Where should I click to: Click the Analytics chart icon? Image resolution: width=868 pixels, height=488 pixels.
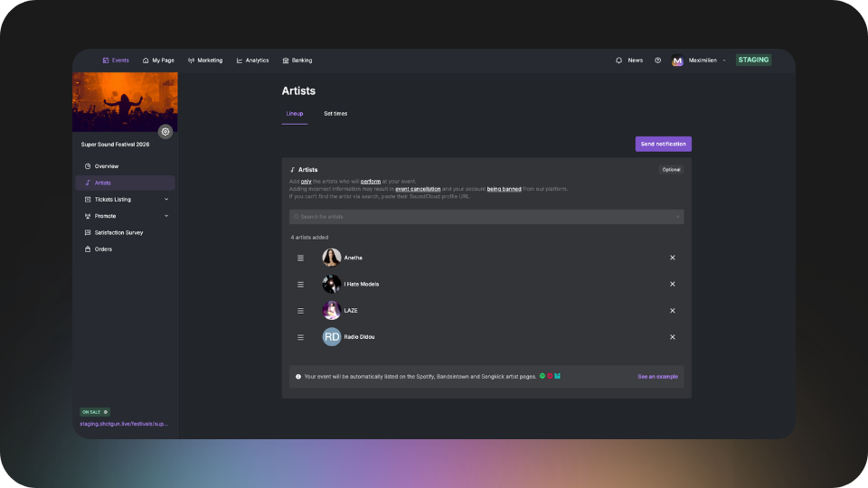click(240, 61)
